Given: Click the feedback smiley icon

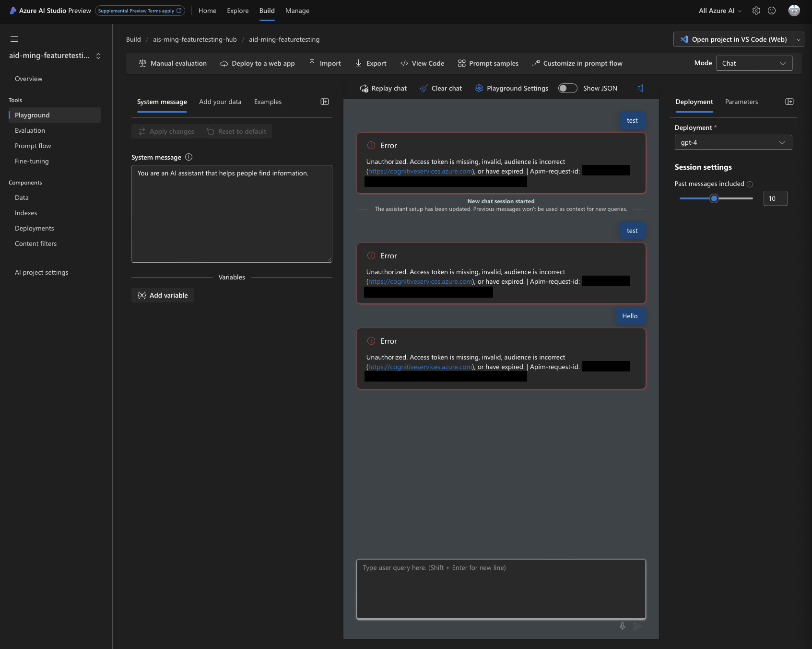Looking at the screenshot, I should pyautogui.click(x=772, y=11).
